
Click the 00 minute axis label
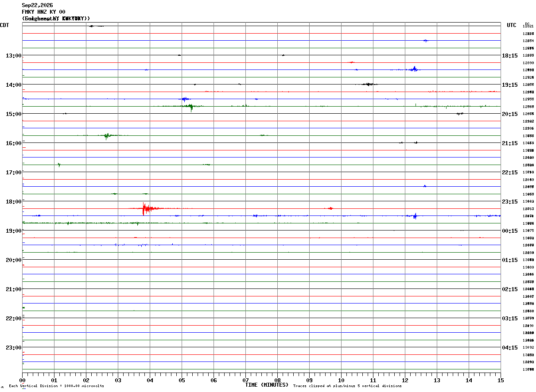click(x=22, y=380)
